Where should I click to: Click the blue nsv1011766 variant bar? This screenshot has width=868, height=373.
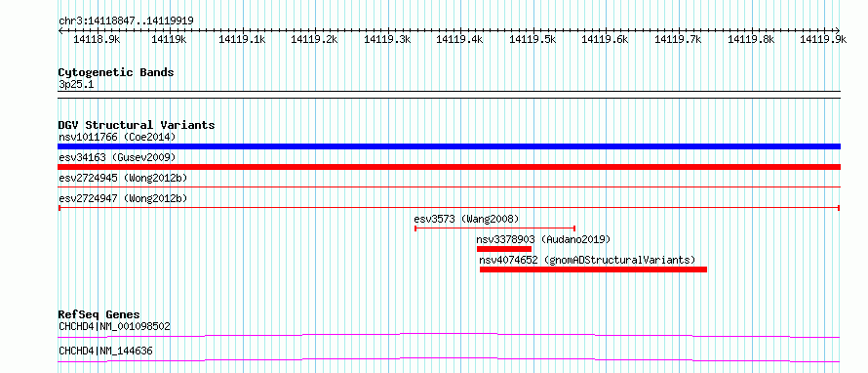click(x=449, y=146)
